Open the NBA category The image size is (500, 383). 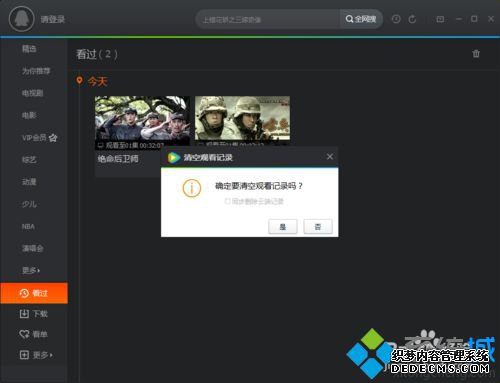[x=28, y=226]
